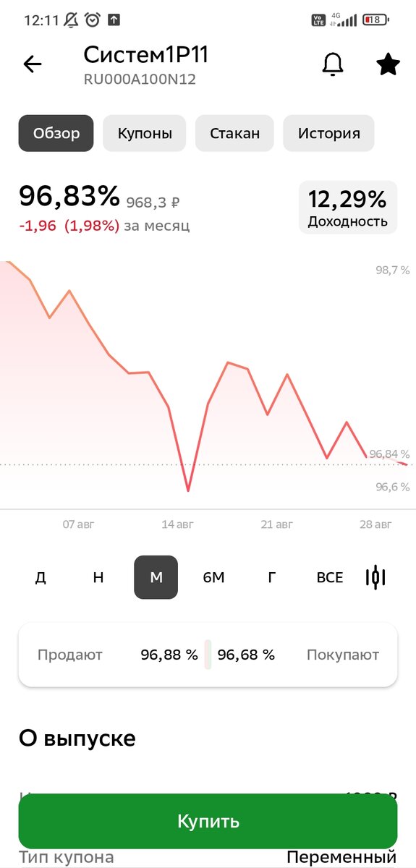The height and width of the screenshot is (868, 416).
Task: Tap the VoLTE signal status icon
Action: coord(318,20)
